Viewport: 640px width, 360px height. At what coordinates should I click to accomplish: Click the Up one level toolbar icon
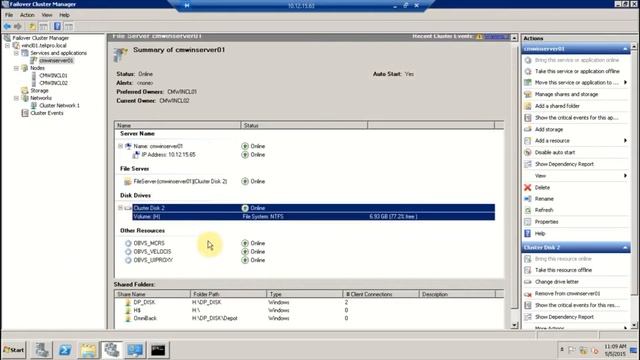point(32,27)
